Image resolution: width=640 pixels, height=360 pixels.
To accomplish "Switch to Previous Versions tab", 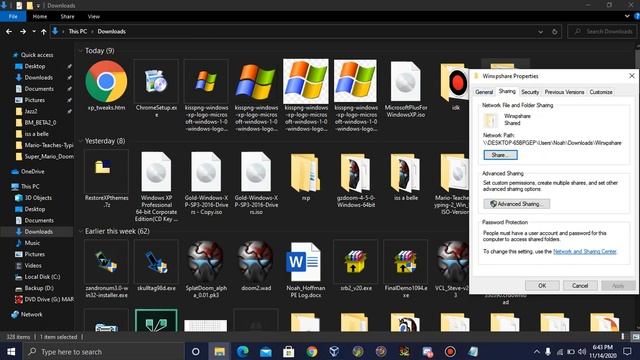I will point(564,92).
